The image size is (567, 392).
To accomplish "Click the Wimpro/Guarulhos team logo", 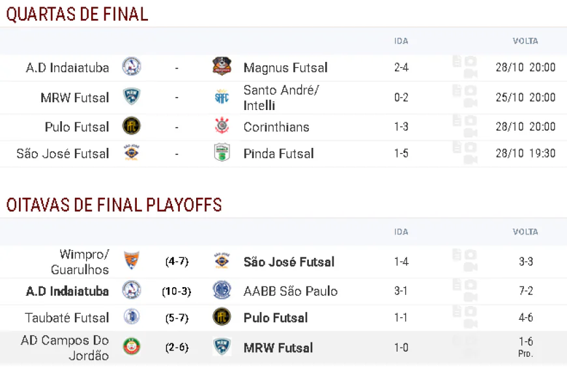I will pyautogui.click(x=132, y=261).
